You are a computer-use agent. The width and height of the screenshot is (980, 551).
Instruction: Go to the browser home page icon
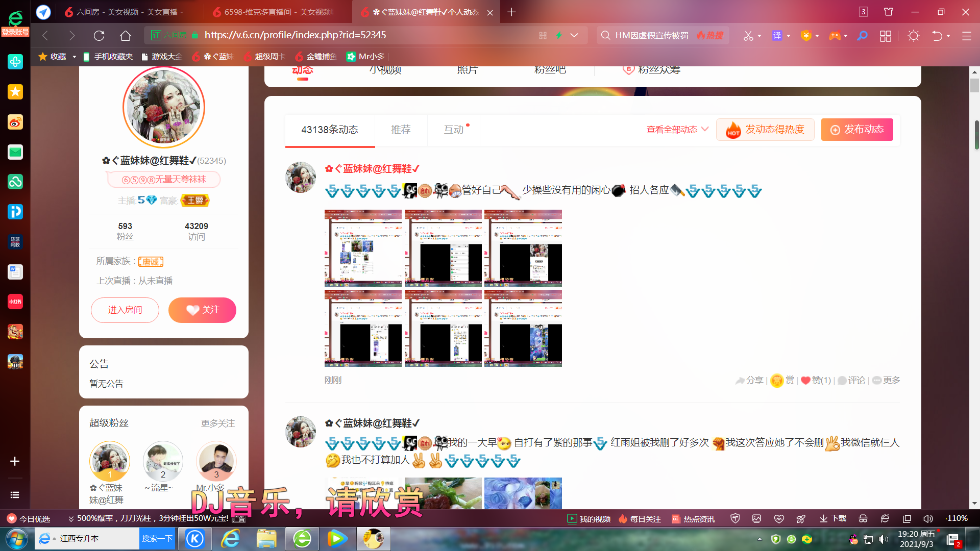pyautogui.click(x=126, y=35)
